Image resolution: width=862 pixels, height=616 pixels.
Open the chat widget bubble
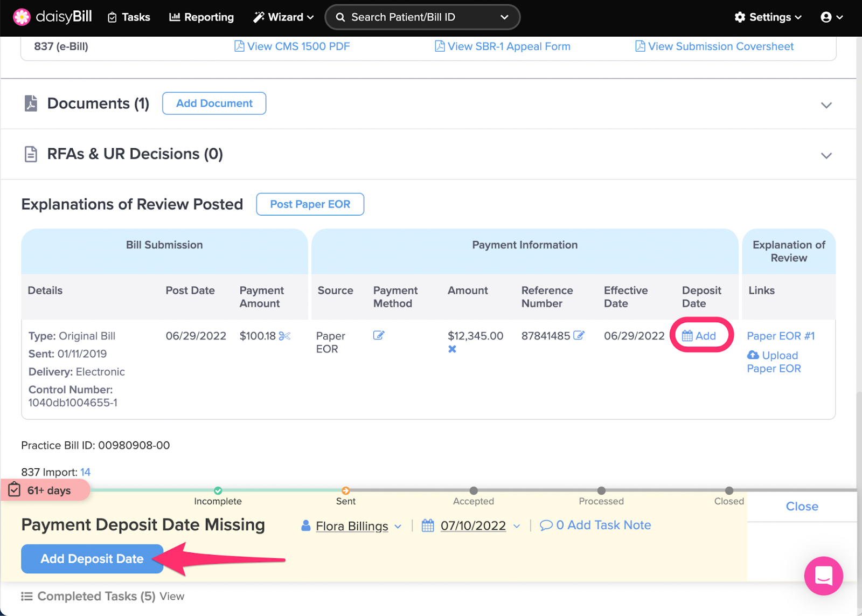tap(823, 576)
